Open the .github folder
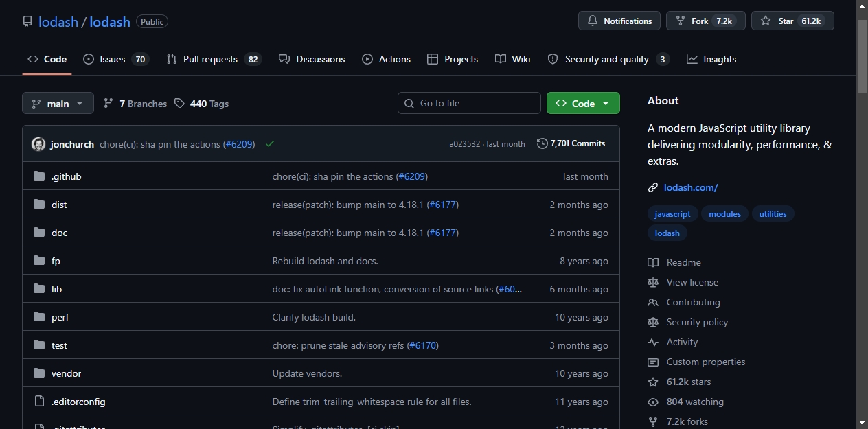This screenshot has height=429, width=868. [x=67, y=176]
